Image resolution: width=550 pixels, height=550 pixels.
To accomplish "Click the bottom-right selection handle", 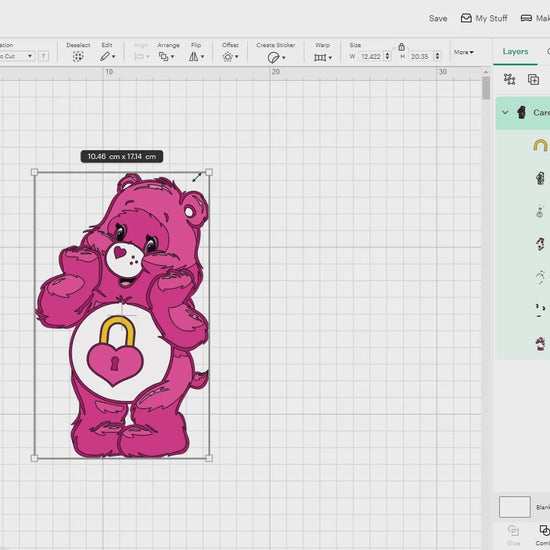I will pos(209,458).
